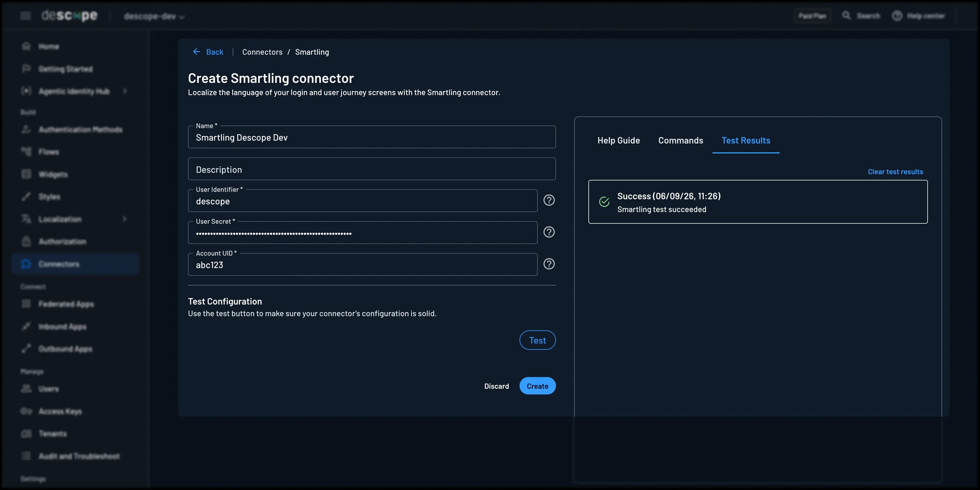The height and width of the screenshot is (490, 980).
Task: Click the Test Configuration heading
Action: [225, 301]
